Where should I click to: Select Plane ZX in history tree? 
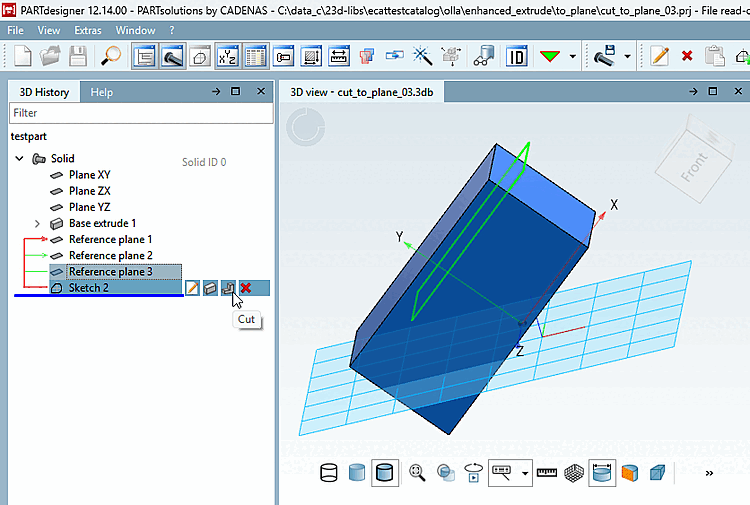tap(89, 191)
